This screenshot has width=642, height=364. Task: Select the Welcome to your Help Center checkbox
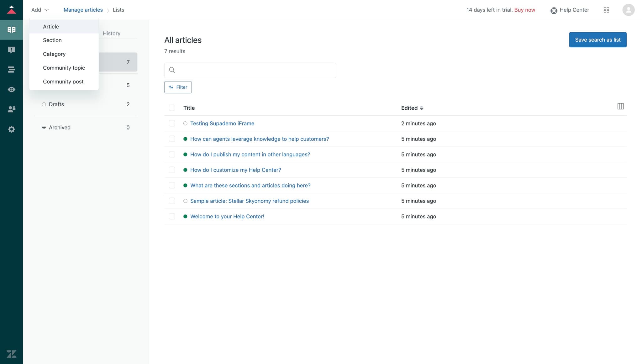coord(172,216)
